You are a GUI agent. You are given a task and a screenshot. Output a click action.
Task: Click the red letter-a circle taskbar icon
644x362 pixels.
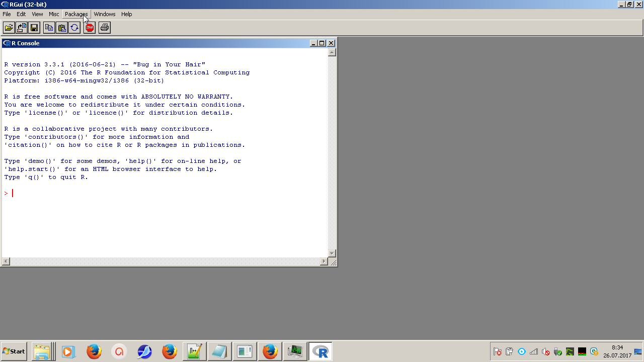click(x=119, y=351)
